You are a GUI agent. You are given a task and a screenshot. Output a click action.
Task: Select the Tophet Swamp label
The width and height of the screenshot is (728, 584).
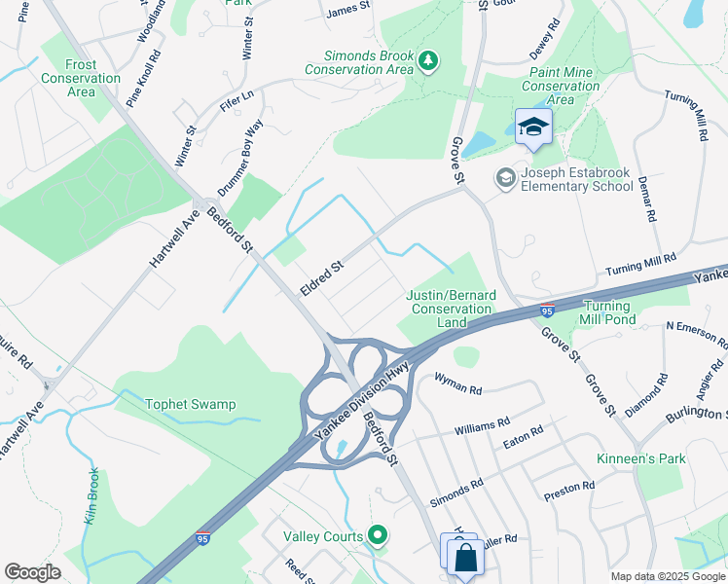tap(191, 404)
